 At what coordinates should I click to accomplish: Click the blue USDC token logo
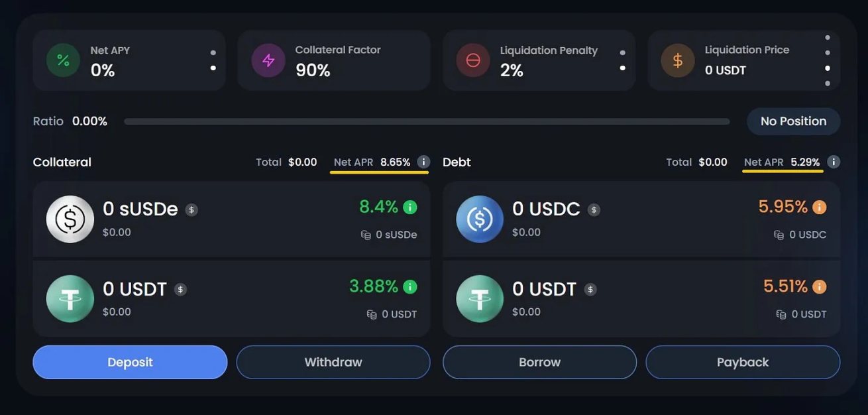click(479, 219)
